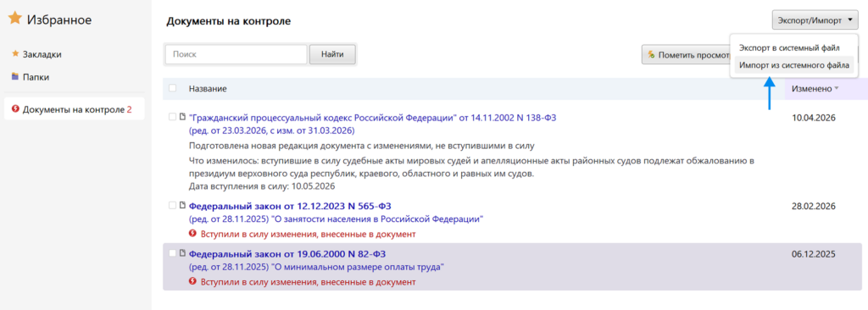Open Закладки in the sidebar

42,54
